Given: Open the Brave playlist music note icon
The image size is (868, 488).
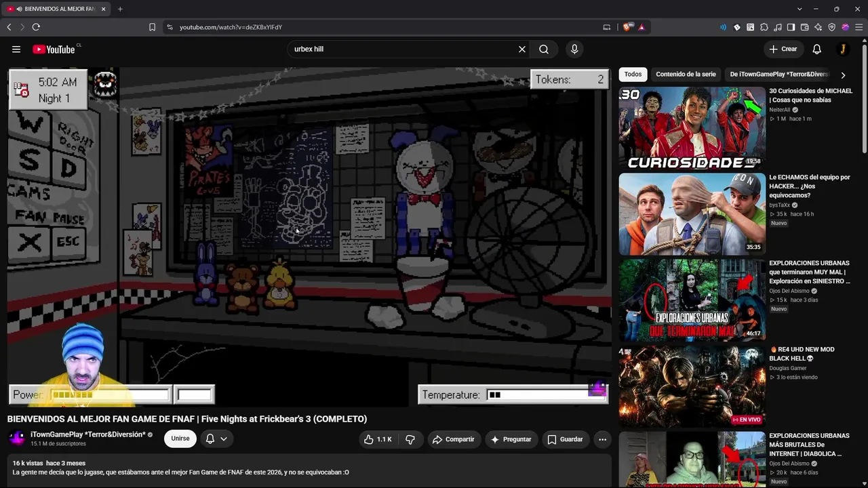Looking at the screenshot, I should (778, 27).
